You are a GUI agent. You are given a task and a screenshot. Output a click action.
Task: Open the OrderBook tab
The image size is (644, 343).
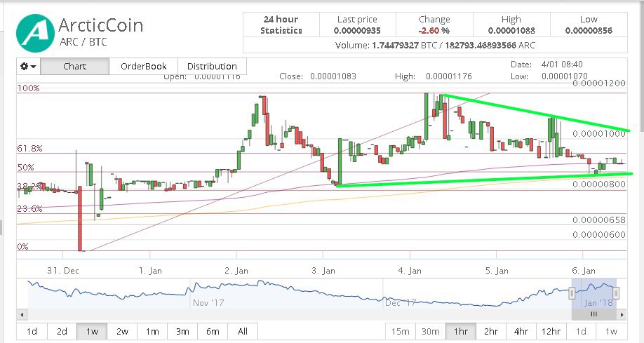(x=143, y=67)
